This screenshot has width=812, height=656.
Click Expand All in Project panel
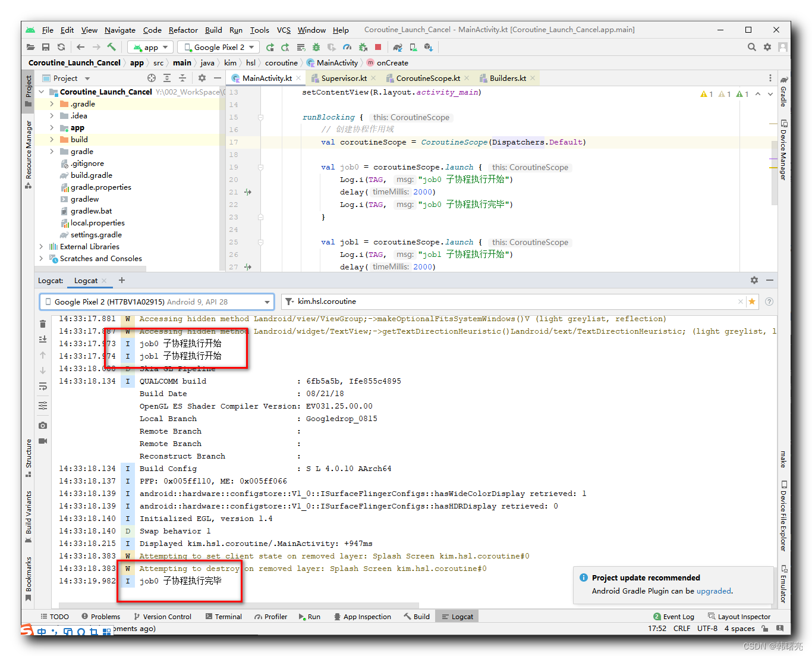click(167, 78)
